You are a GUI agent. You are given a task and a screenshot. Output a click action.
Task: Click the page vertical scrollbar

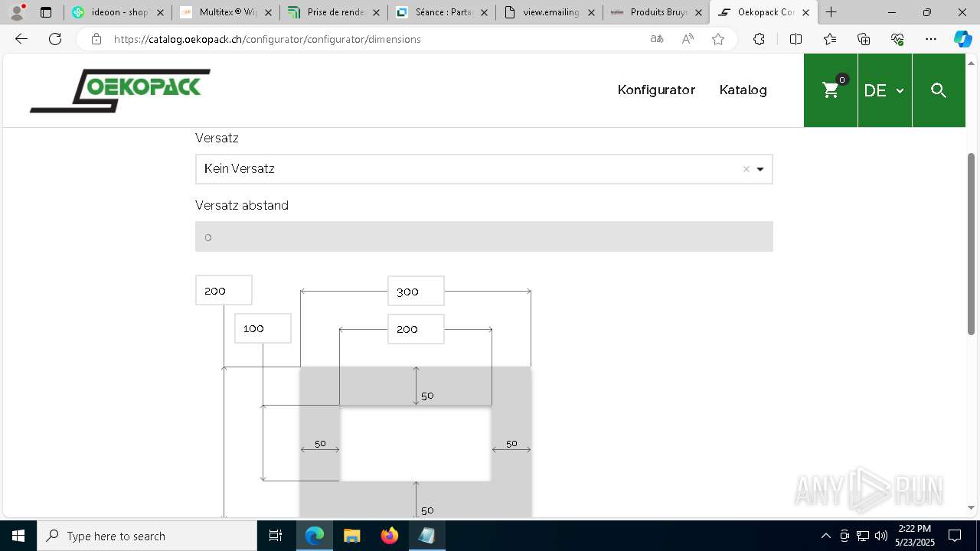tap(971, 244)
